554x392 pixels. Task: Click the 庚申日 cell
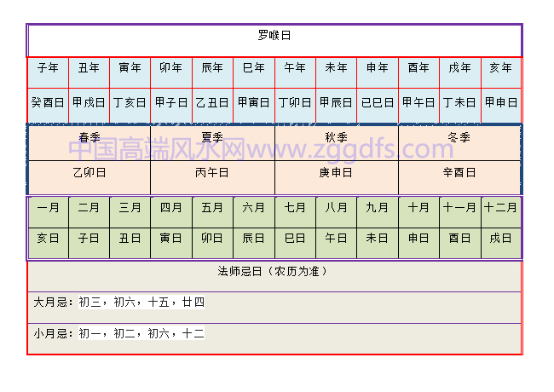click(x=337, y=177)
